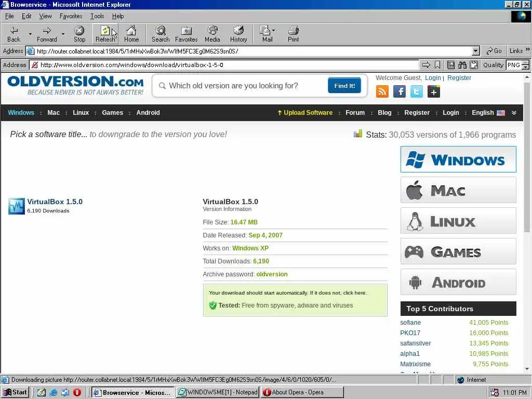Click the Browservice bookmarks book icon

[x=451, y=65]
